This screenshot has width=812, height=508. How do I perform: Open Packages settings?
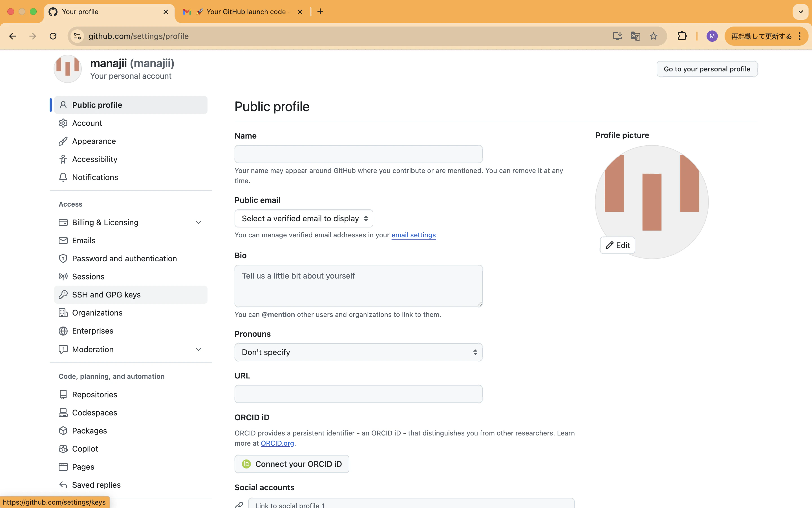point(131,431)
